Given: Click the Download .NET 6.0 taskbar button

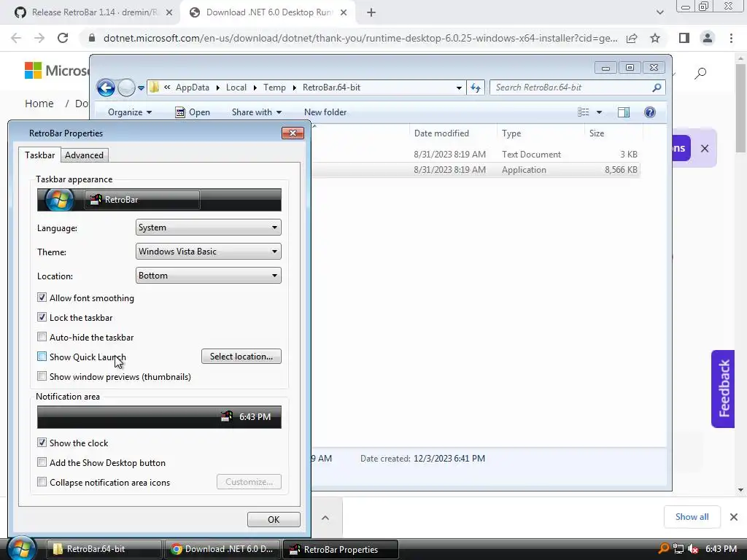Looking at the screenshot, I should 222,549.
